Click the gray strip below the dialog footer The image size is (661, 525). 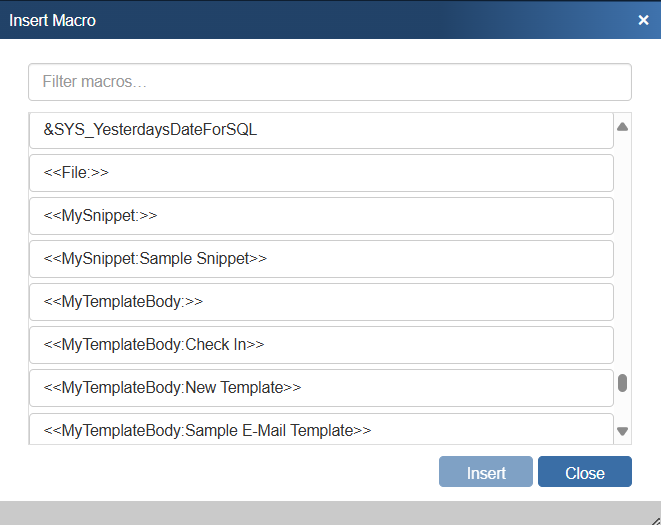pyautogui.click(x=300, y=512)
